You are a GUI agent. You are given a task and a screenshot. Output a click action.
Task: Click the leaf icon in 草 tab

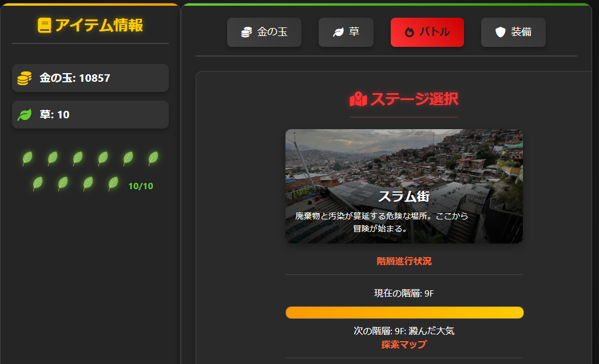pos(338,33)
